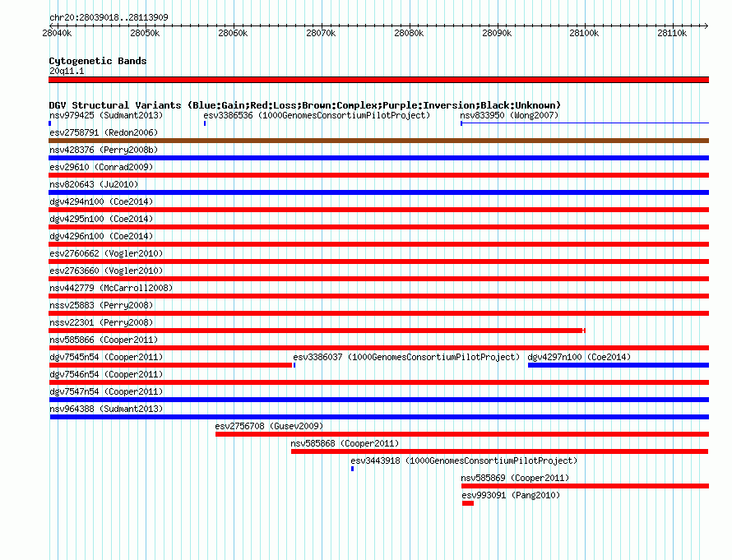Click dgv4297n100 (Coe2014) label
Image resolution: width=732 pixels, height=560 pixels.
pos(579,357)
